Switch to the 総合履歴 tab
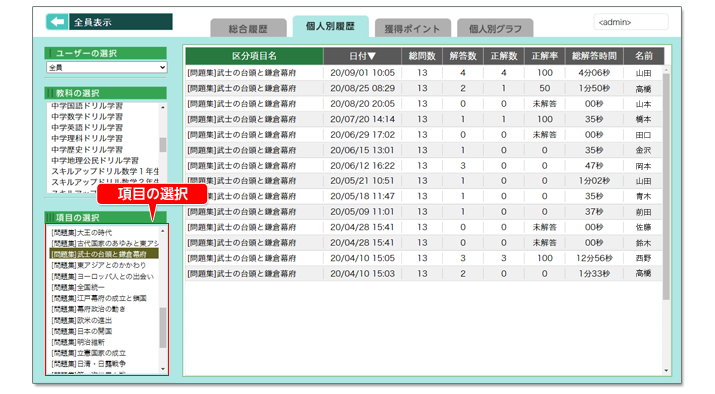Image resolution: width=715 pixels, height=394 pixels. (248, 28)
